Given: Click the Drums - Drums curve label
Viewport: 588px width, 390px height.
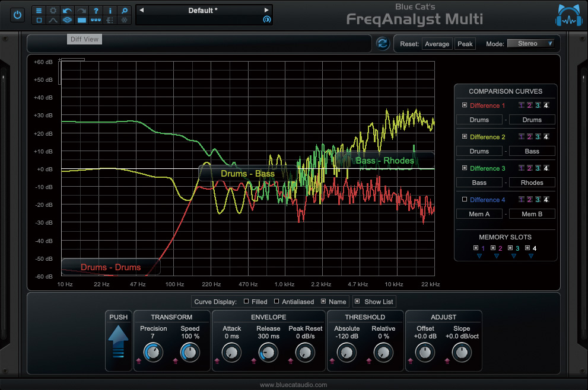Looking at the screenshot, I should click(110, 267).
